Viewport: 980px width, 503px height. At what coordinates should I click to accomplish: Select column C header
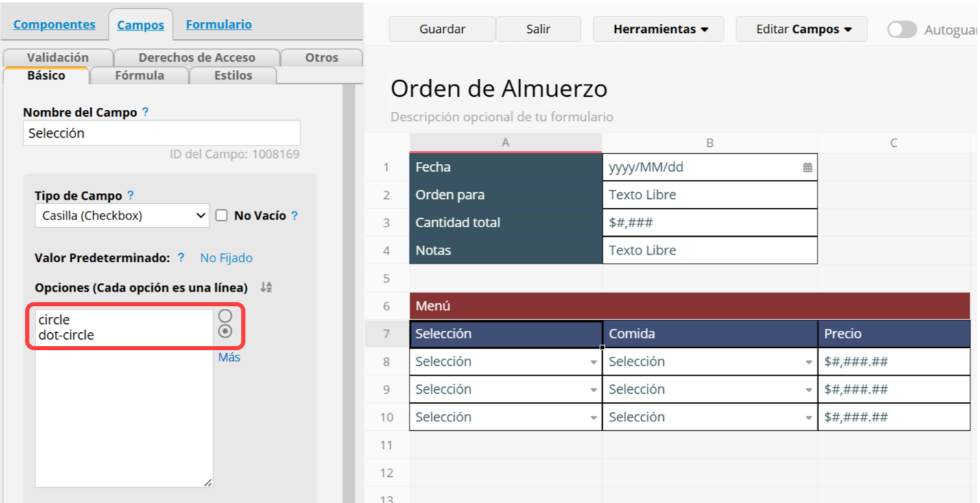pyautogui.click(x=894, y=143)
